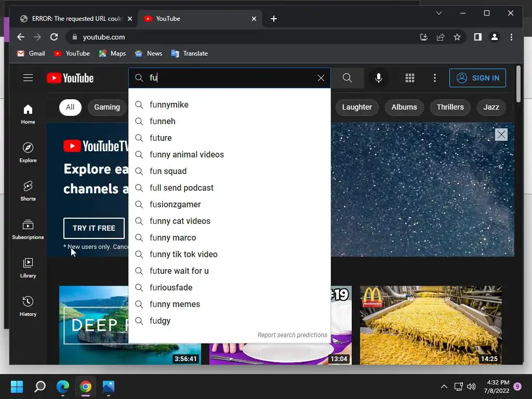Share this page icon in address bar

(x=441, y=37)
